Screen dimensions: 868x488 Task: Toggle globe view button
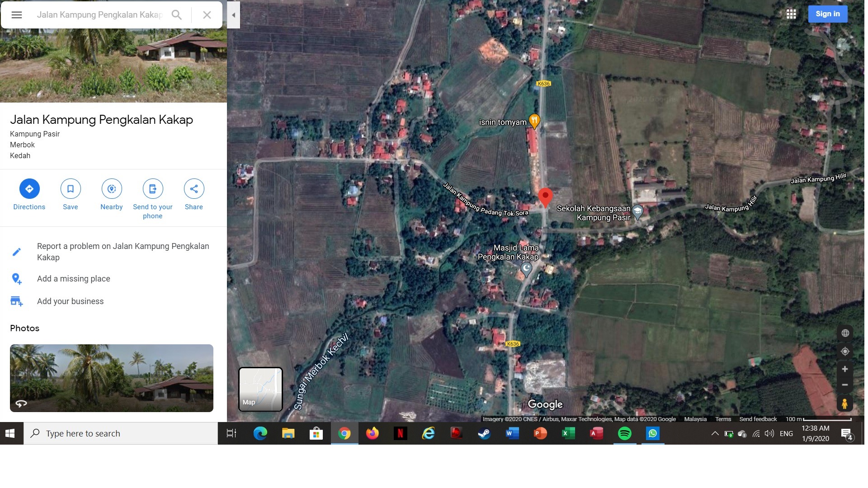point(845,333)
